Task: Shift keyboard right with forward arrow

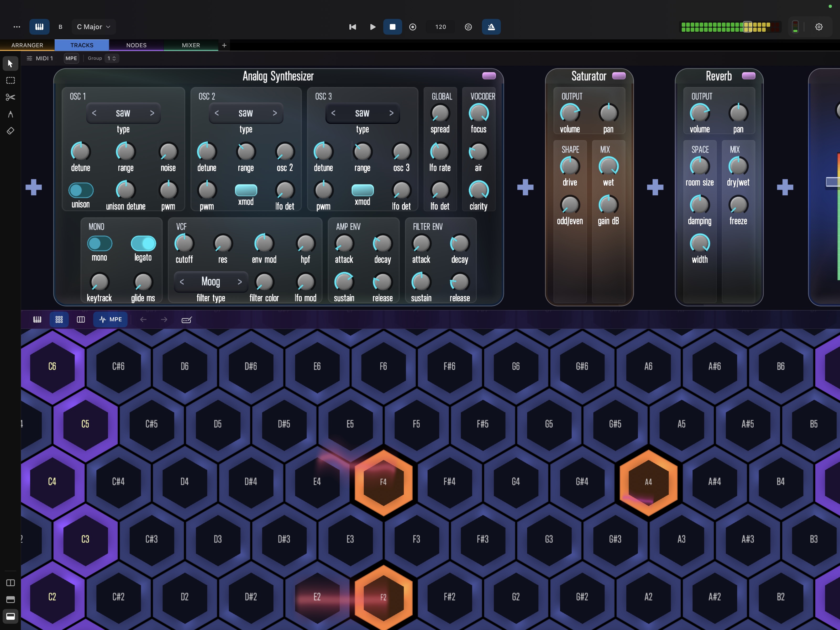Action: [164, 320]
